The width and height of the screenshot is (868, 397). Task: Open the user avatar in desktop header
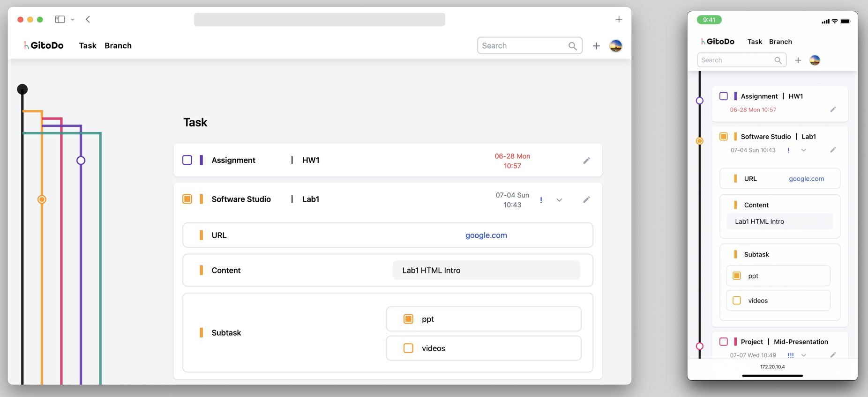pos(615,46)
